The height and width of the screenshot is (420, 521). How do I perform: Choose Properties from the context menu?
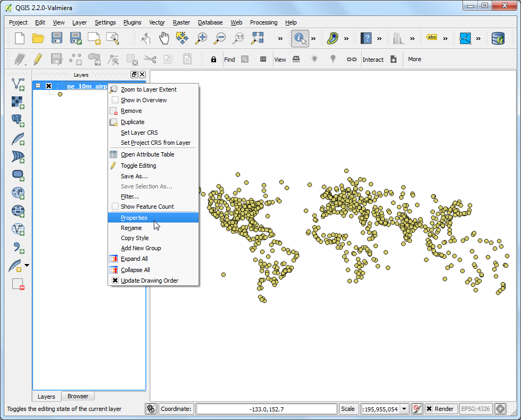pyautogui.click(x=153, y=218)
